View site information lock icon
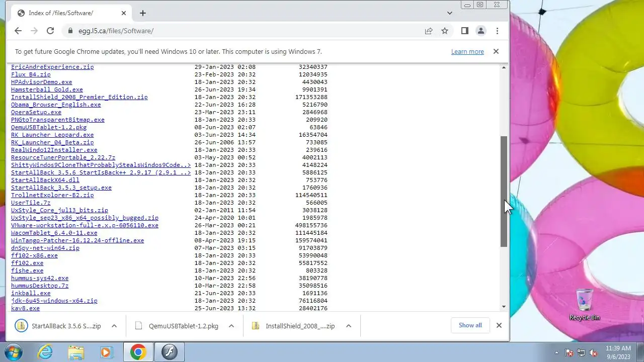 pos(70,31)
